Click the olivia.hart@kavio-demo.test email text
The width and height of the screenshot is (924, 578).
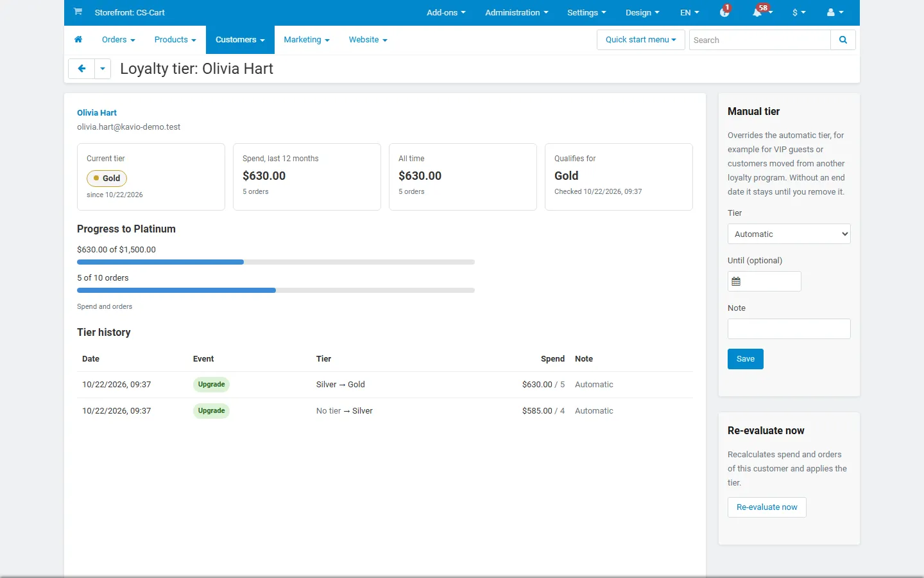(x=129, y=127)
